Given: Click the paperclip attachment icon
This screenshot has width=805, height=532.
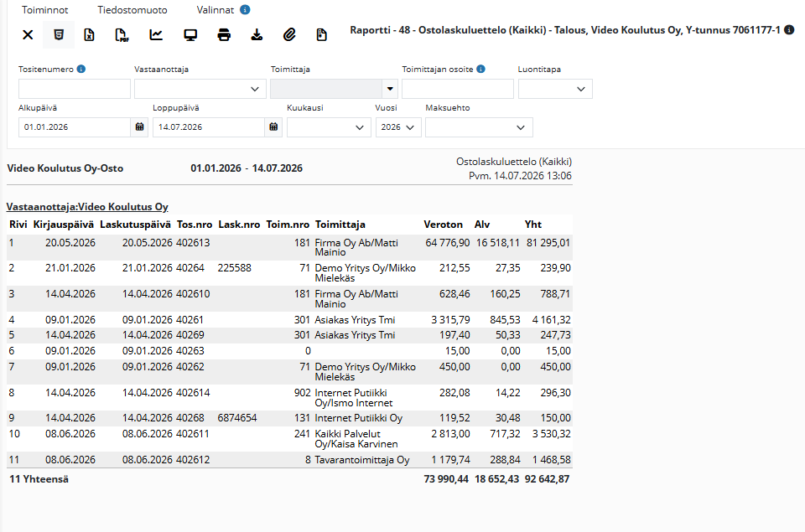Looking at the screenshot, I should click(x=289, y=35).
